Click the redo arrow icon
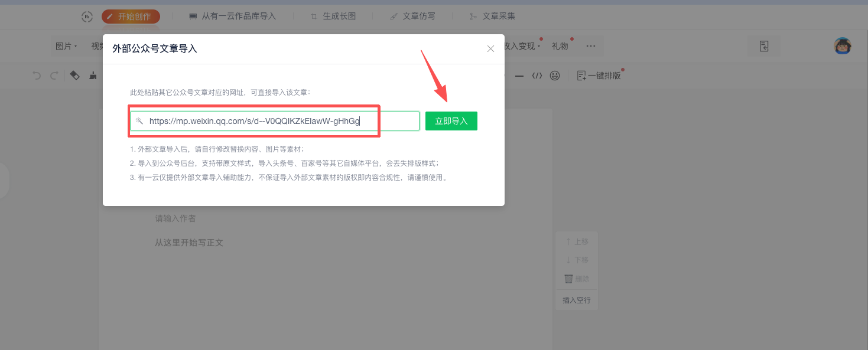Image resolution: width=868 pixels, height=350 pixels. pyautogui.click(x=54, y=76)
